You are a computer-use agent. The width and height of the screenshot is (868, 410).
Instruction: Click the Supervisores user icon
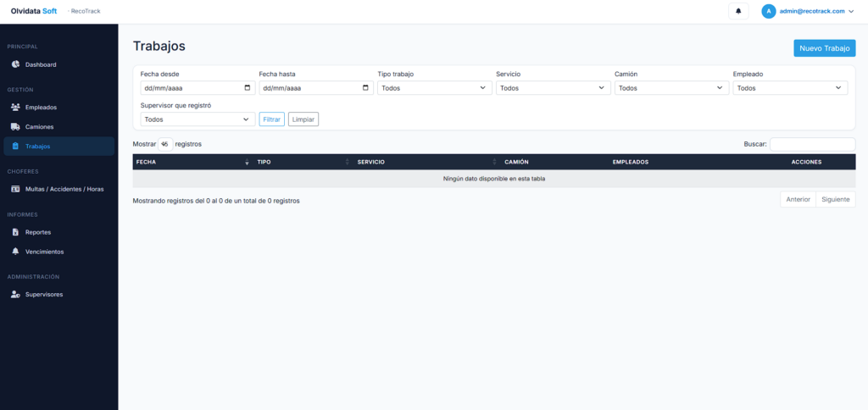[15, 295]
